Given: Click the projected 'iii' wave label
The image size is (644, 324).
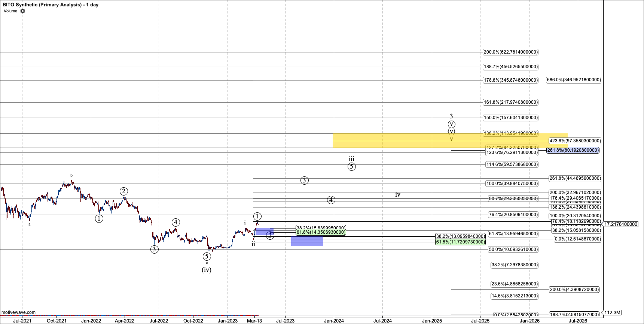Looking at the screenshot, I should (352, 159).
